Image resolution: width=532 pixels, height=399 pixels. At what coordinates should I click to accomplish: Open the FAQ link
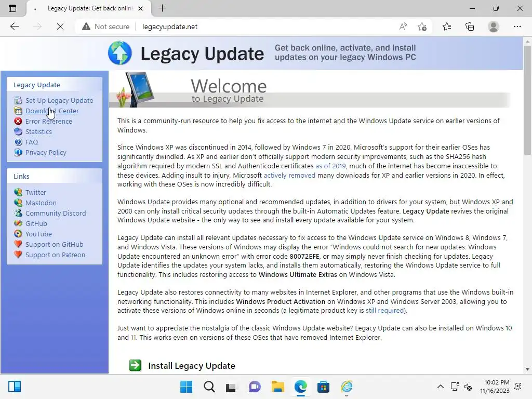click(32, 142)
